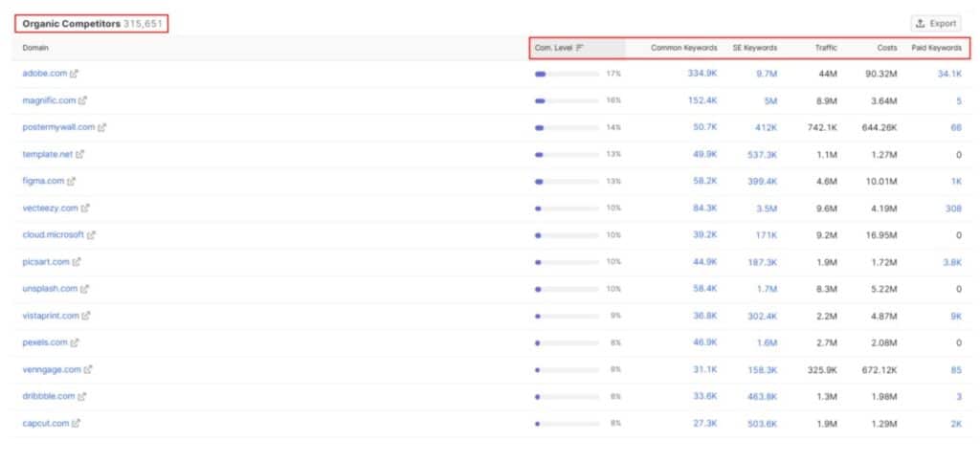Click venngage.com SE keywords 158.3K

763,369
